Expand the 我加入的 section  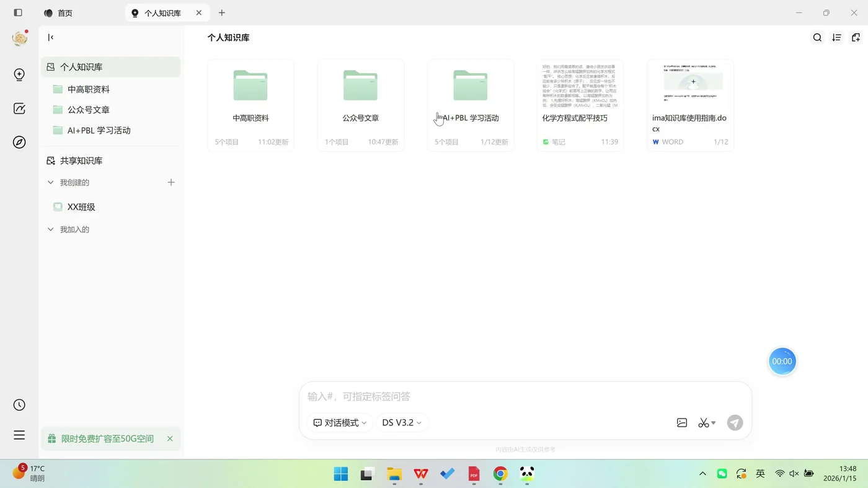(x=51, y=229)
